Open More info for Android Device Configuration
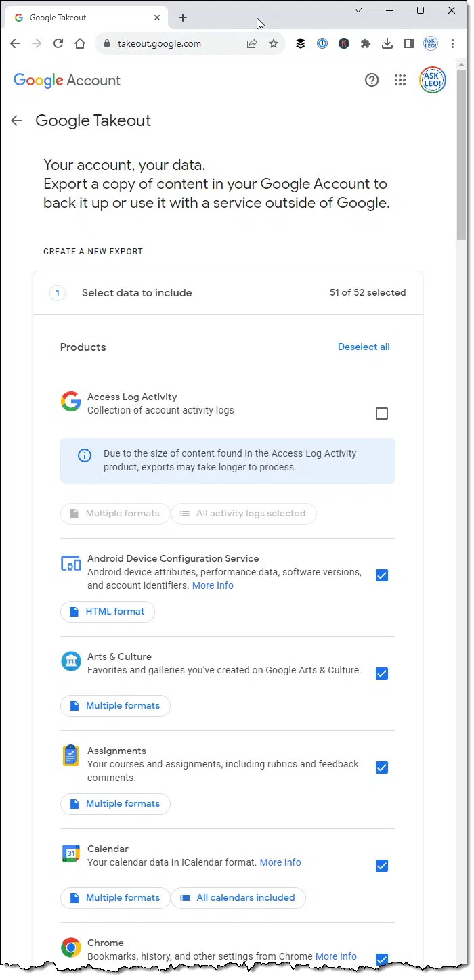The image size is (474, 980). 213,586
